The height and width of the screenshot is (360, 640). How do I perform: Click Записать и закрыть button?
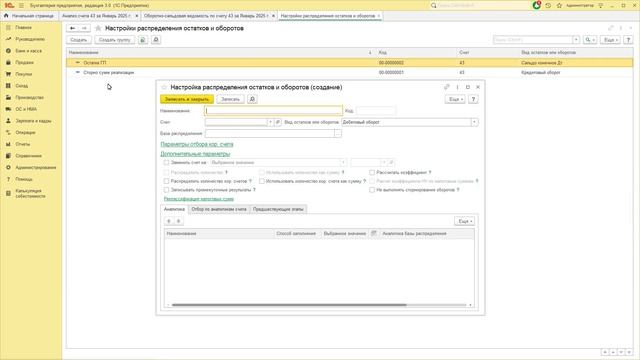[x=187, y=99]
